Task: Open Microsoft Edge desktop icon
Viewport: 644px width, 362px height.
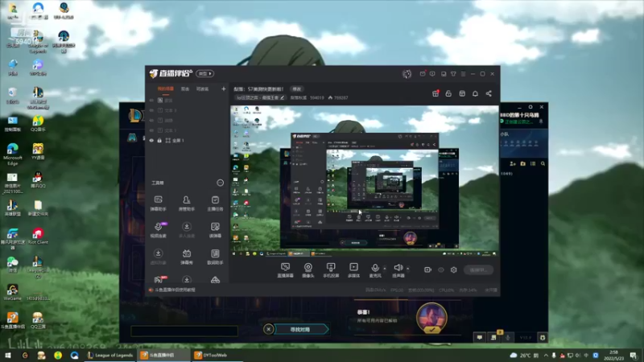Action: (x=13, y=154)
